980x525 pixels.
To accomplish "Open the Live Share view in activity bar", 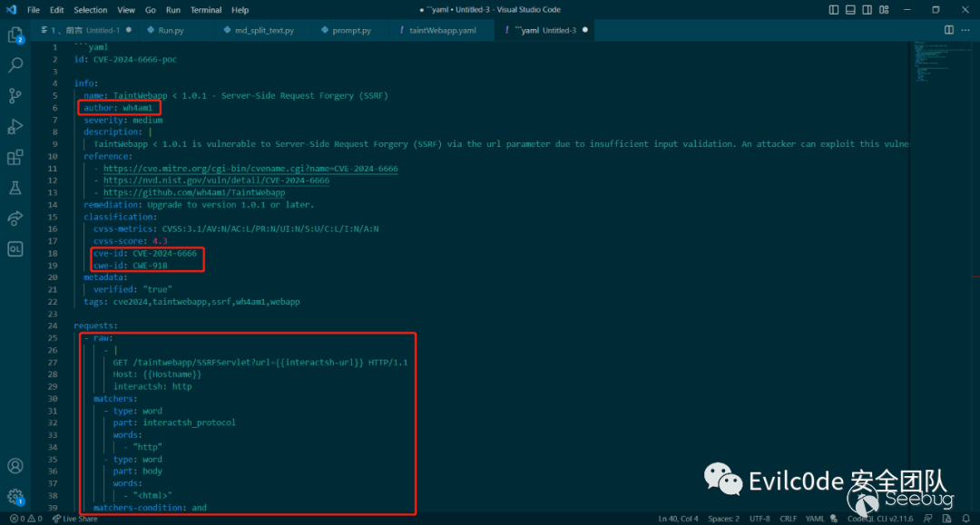I will tap(15, 218).
